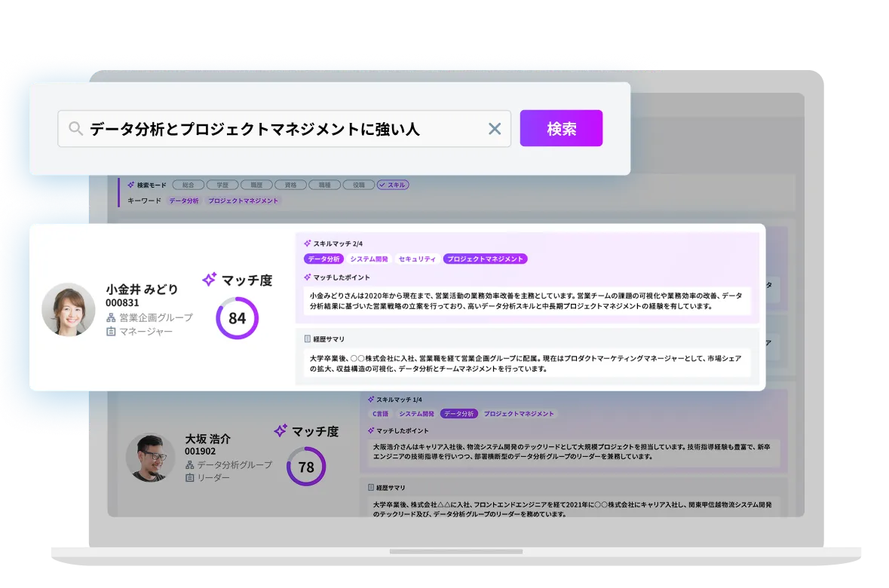The width and height of the screenshot is (889, 588).
Task: Click the match score ring showing 84
Action: (237, 318)
